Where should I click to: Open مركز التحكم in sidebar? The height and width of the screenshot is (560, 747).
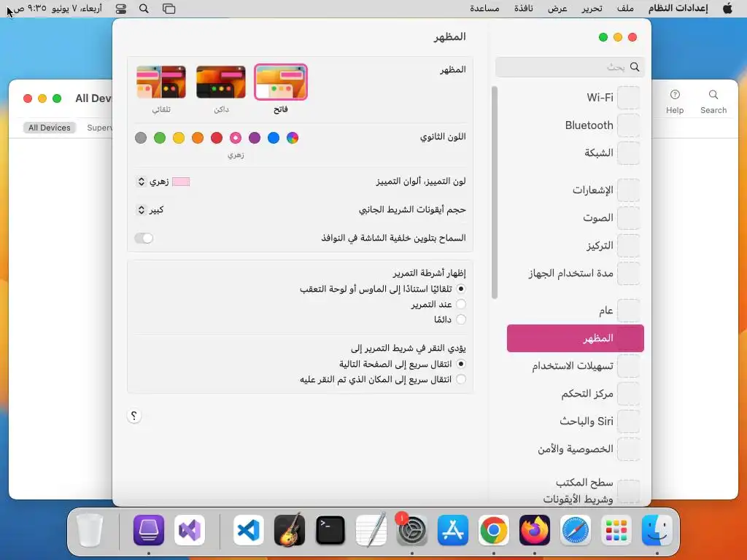[x=576, y=394]
